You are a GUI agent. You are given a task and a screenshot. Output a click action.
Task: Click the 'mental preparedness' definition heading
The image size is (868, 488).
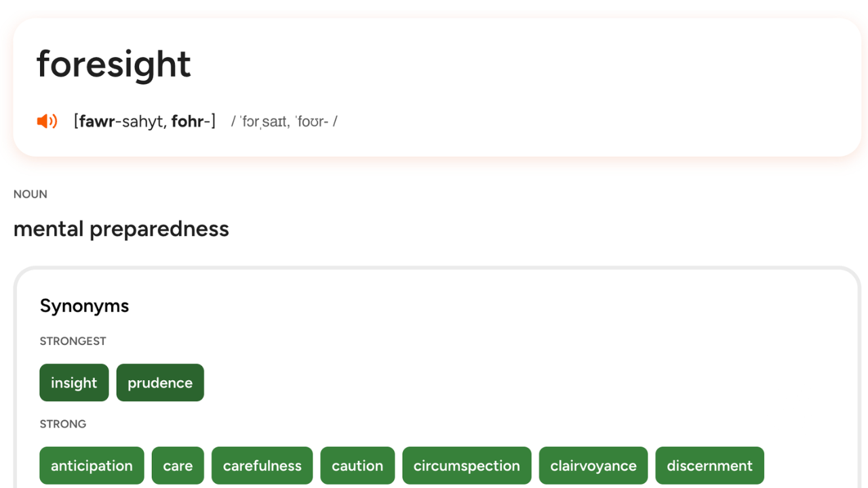coord(121,229)
